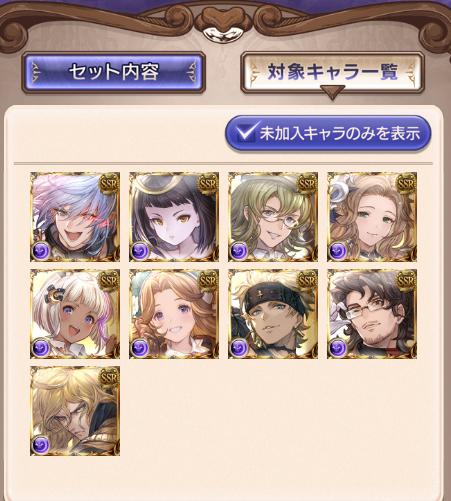This screenshot has width=451, height=501.
Task: Click SSR badge on wavy brown-haired woman
Action: [x=406, y=183]
